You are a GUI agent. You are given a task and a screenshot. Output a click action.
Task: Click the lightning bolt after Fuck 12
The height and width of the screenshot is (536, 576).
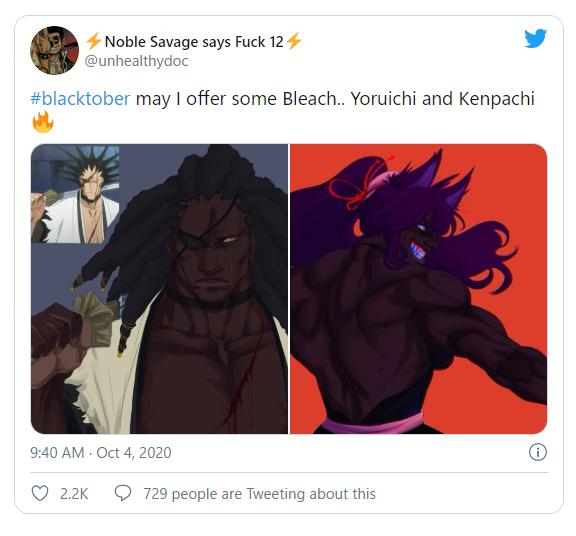pos(294,41)
